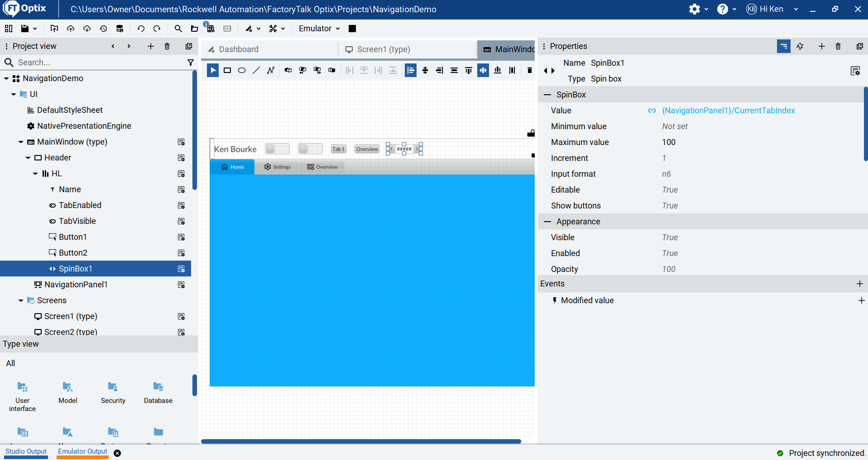Collapse the NavigationDemo tree node
The image size is (868, 460).
[6, 78]
